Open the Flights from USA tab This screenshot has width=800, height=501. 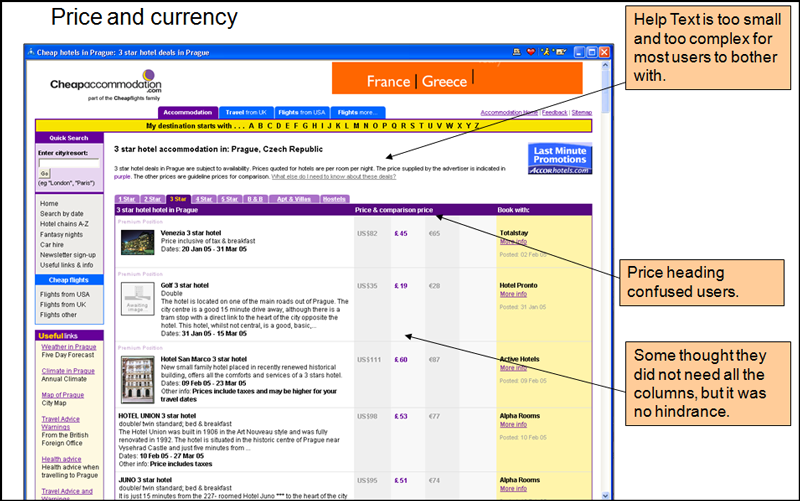pos(302,112)
